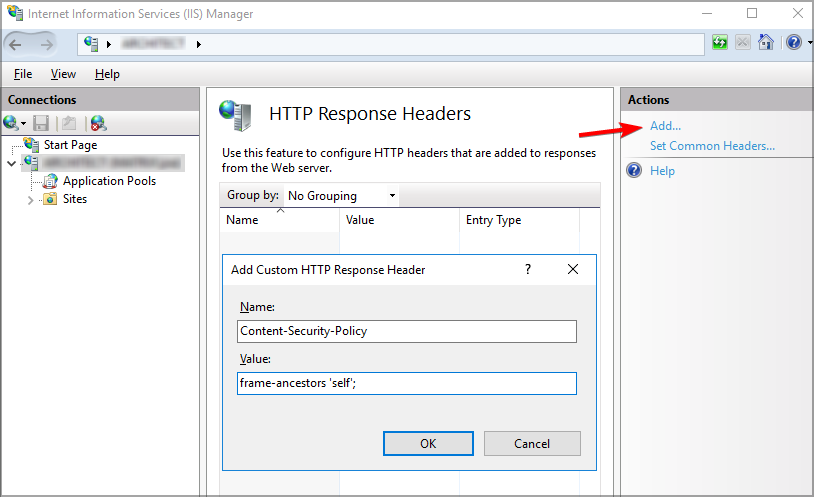Click OK in the header dialog
Screen dimensions: 814x497
tap(428, 444)
